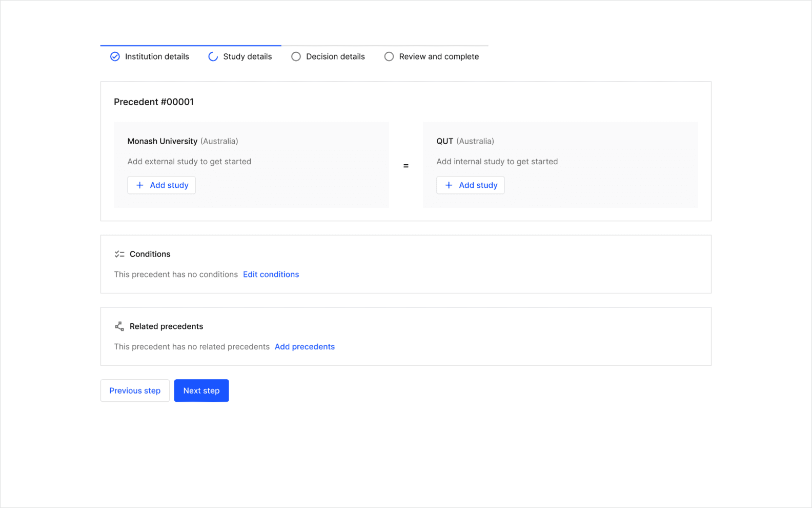Viewport: 812px width, 508px height.
Task: Click 'Add external study to get started' text
Action: [x=189, y=162]
